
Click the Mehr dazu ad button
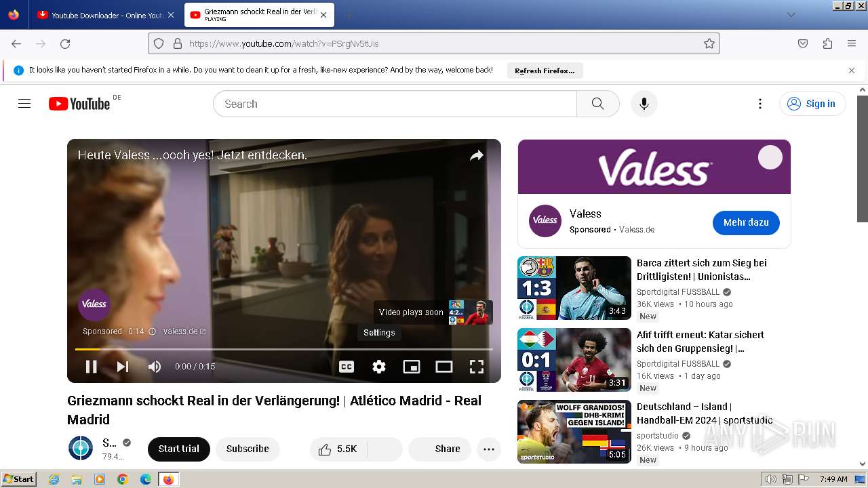746,222
